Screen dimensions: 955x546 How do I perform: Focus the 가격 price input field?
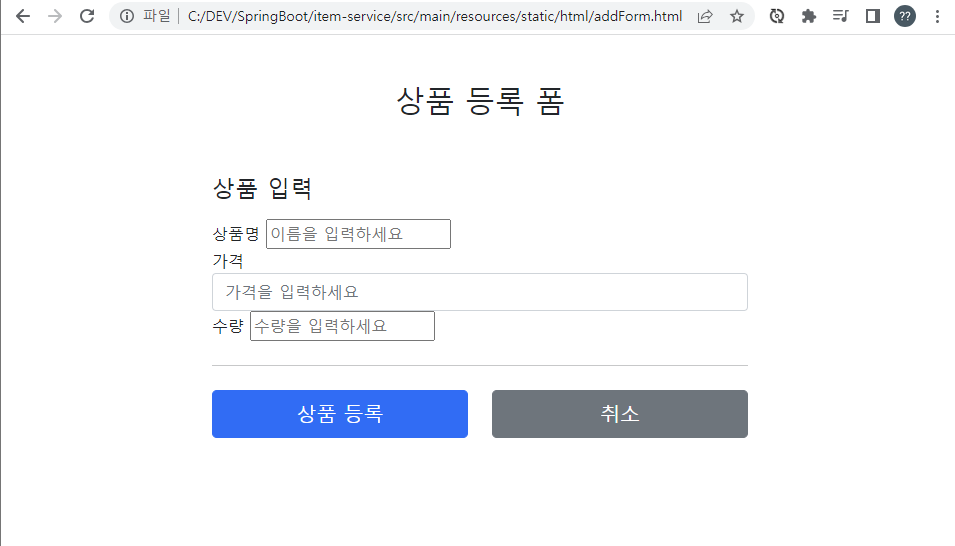point(480,292)
